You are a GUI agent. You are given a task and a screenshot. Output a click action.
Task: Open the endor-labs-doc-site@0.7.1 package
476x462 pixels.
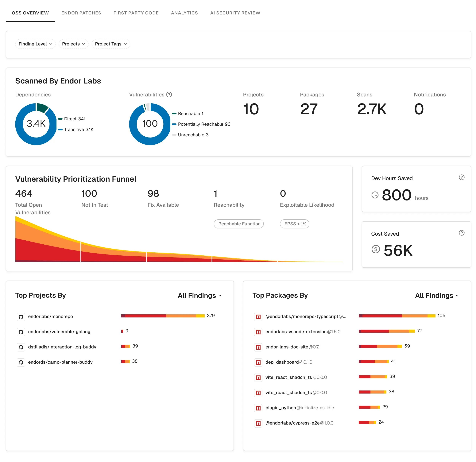(x=293, y=347)
